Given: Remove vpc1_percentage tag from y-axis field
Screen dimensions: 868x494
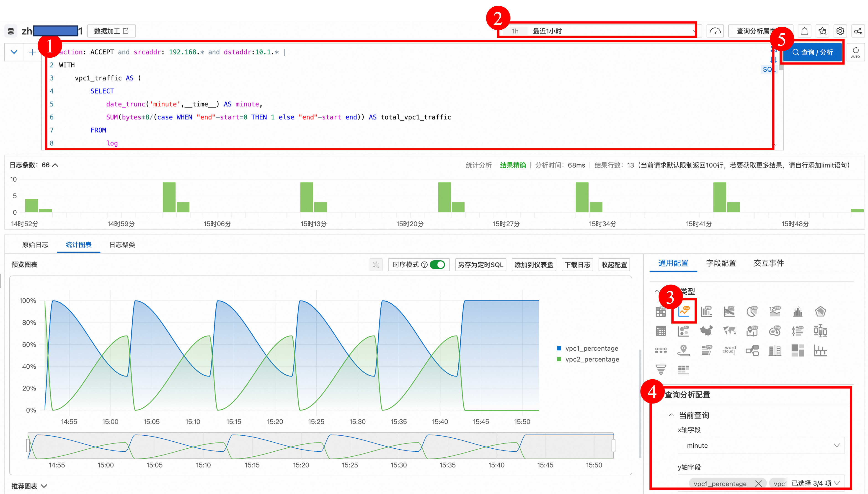Looking at the screenshot, I should coord(758,484).
